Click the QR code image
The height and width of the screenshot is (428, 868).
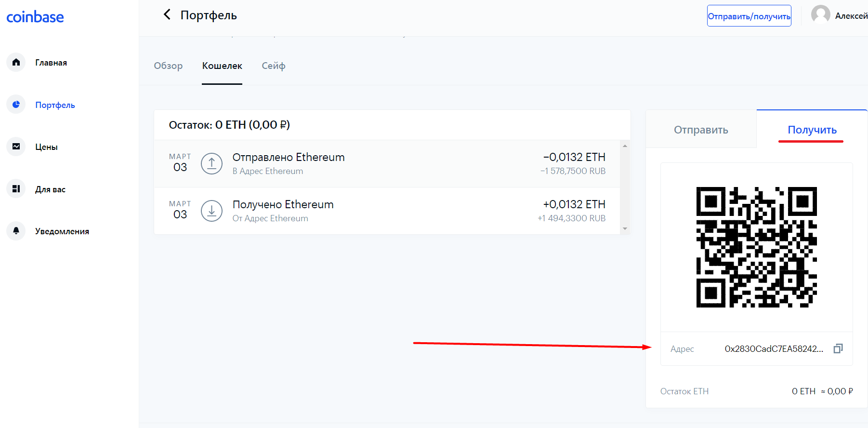click(756, 247)
